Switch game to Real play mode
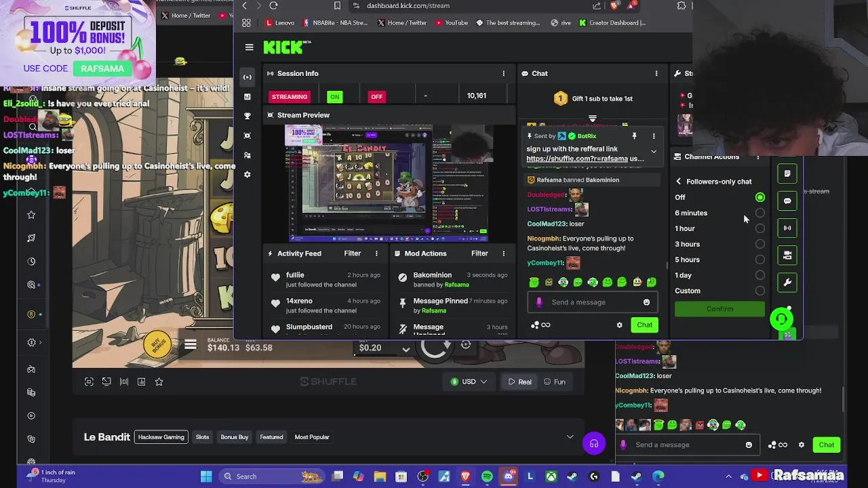Screen dimensions: 868x488 [x=519, y=382]
